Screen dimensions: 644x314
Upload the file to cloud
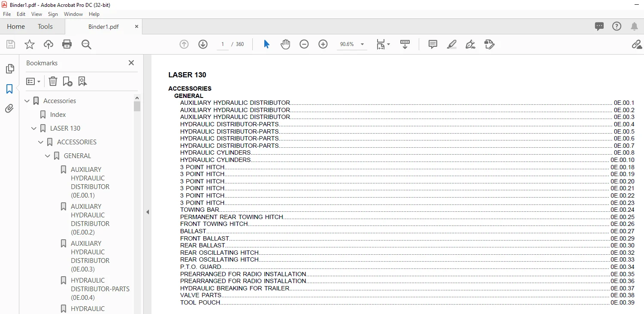(x=48, y=44)
